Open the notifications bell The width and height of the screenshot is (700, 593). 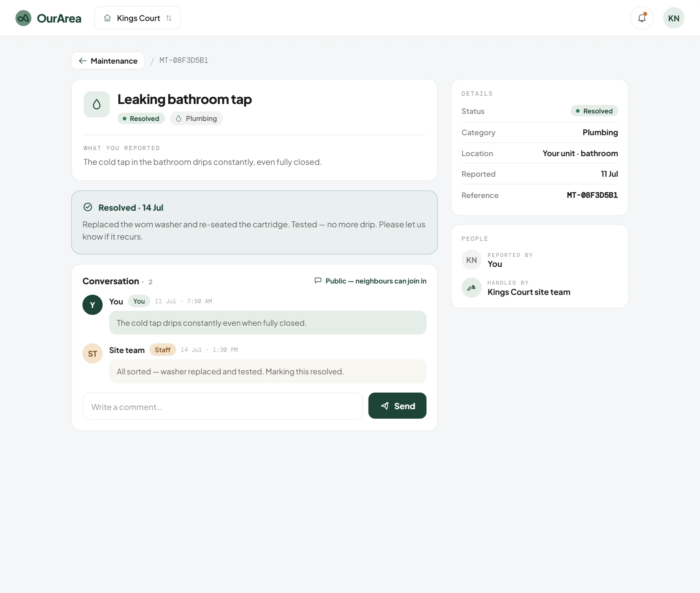pos(641,18)
